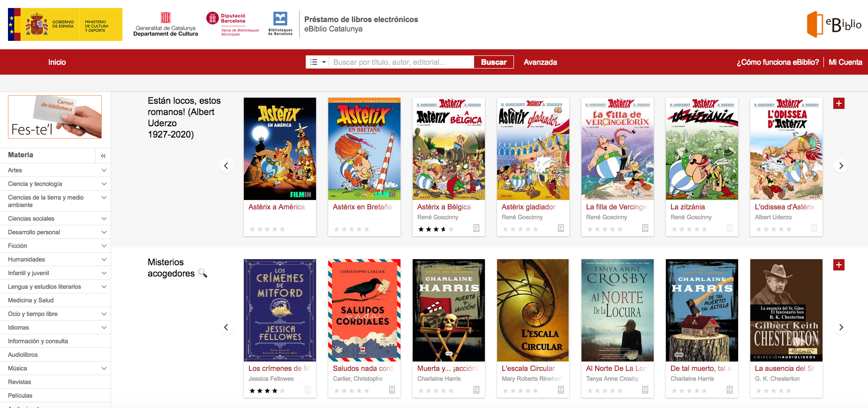Open the Al Norte De La Locura cover
The width and height of the screenshot is (868, 408).
[x=617, y=310]
